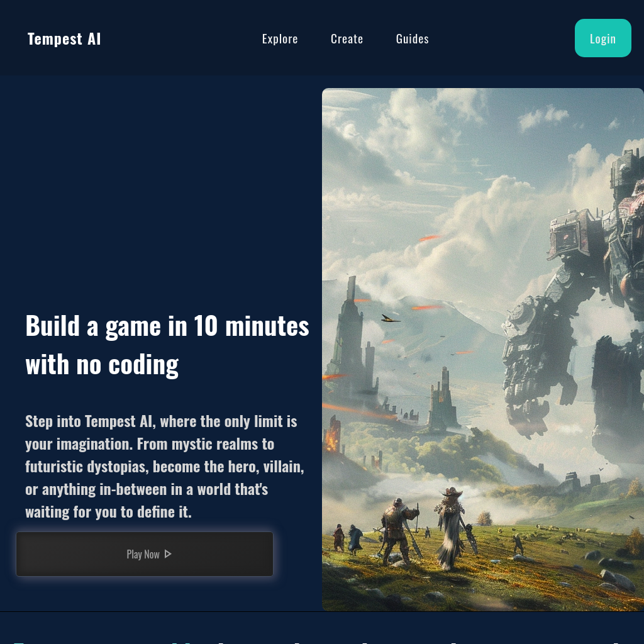Activate Play Now to start building a game
The image size is (644, 644).
[x=144, y=553]
